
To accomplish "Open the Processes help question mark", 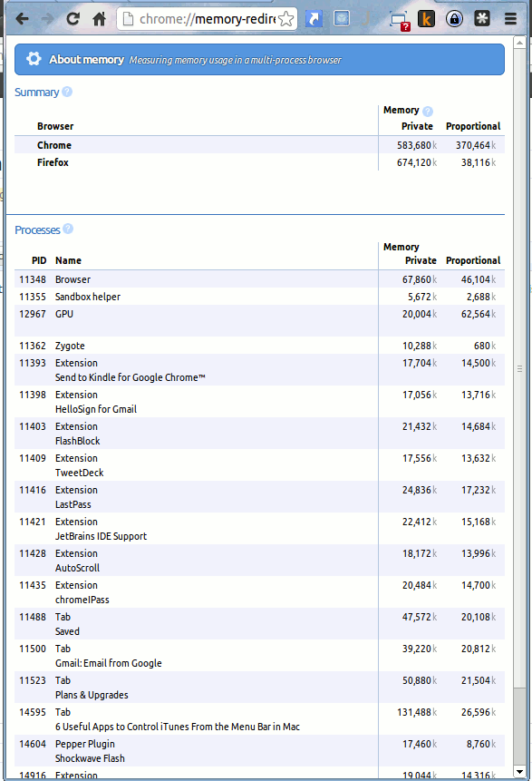I will 69,229.
